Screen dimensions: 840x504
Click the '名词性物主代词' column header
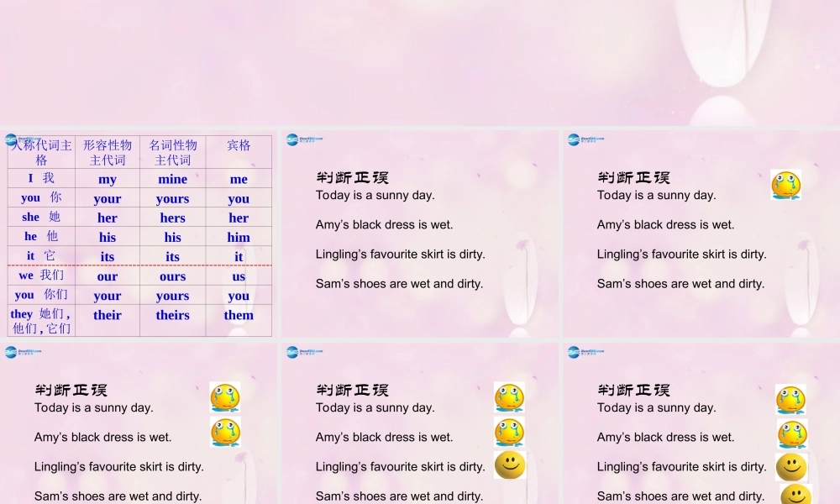tap(172, 152)
